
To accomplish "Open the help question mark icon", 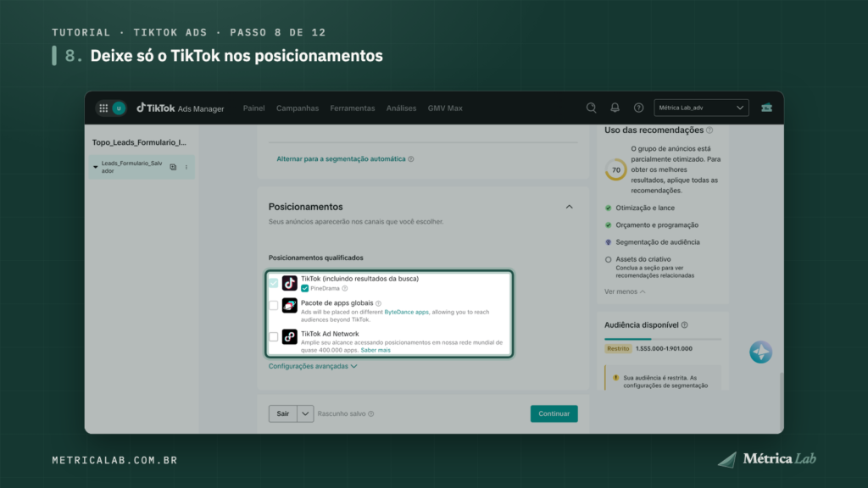I will click(x=639, y=108).
